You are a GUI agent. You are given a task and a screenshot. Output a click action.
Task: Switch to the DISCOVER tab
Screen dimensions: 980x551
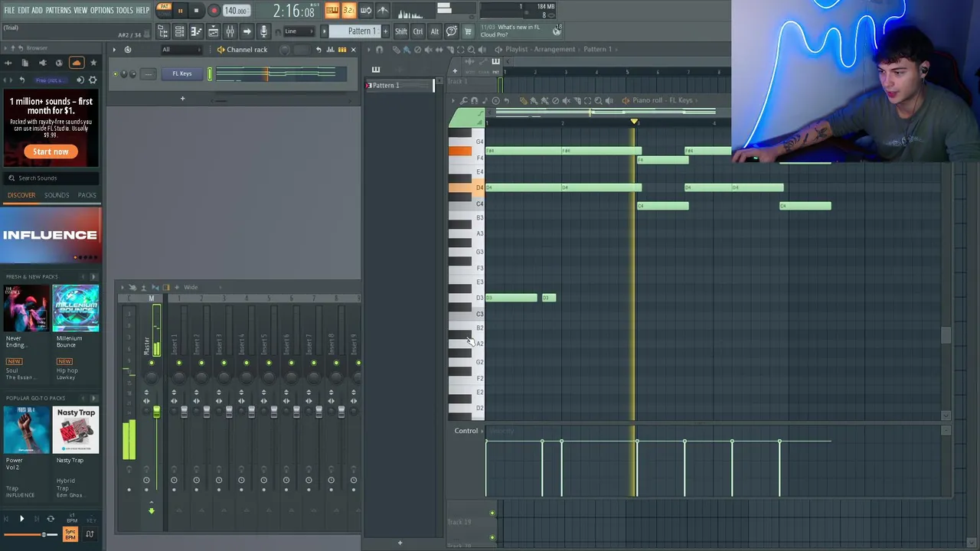21,195
